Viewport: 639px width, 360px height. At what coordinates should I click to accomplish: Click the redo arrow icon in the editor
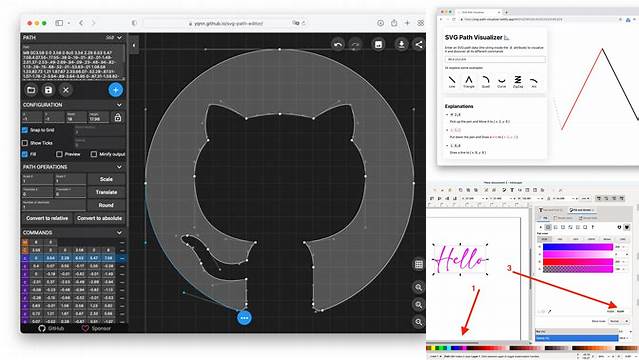pyautogui.click(x=355, y=44)
